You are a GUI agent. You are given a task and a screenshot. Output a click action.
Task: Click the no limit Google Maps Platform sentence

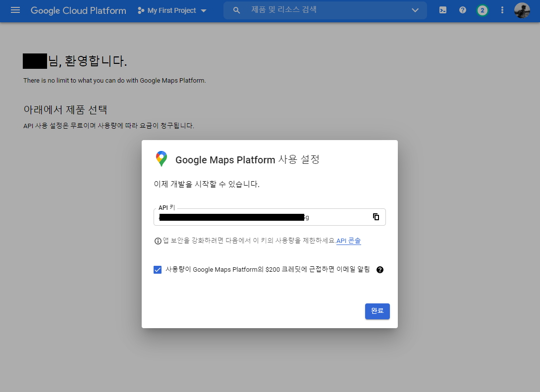tap(114, 81)
